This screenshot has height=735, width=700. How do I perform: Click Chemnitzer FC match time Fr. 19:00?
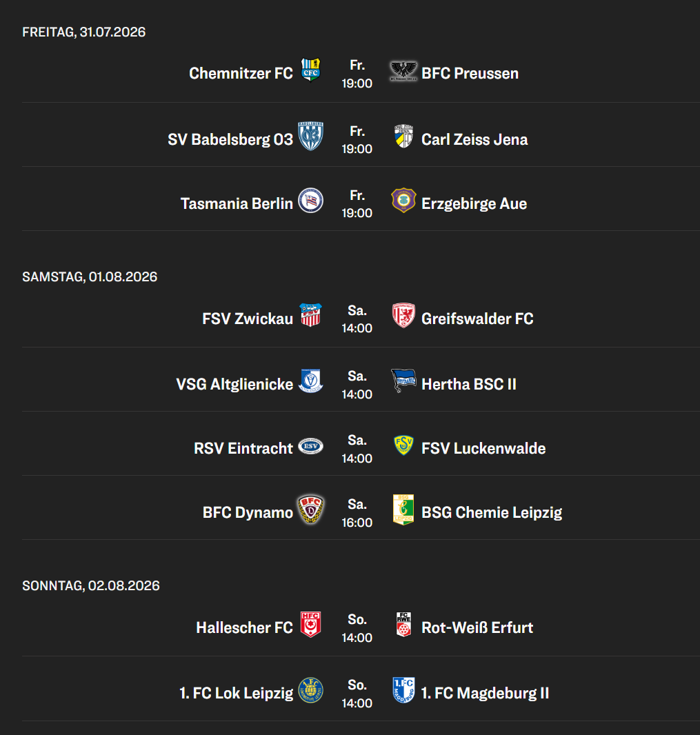point(357,74)
